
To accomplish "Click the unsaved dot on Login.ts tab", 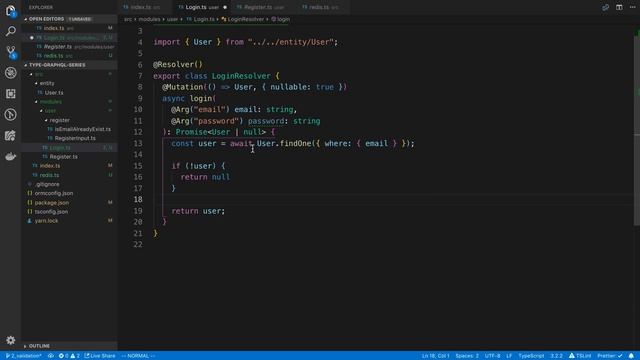I will coord(225,7).
